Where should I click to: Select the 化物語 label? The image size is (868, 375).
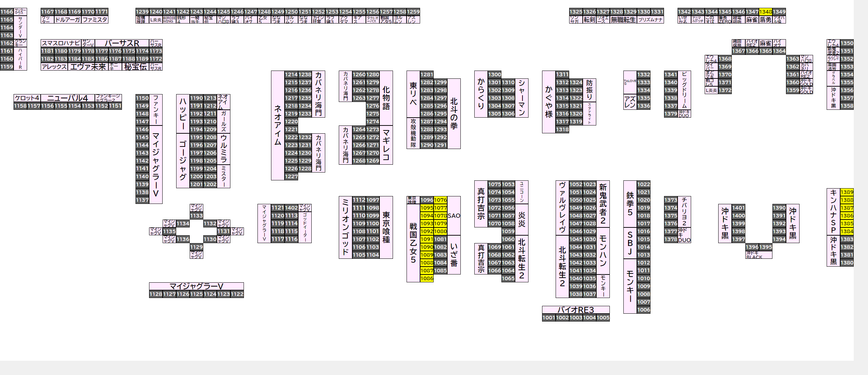pyautogui.click(x=386, y=98)
